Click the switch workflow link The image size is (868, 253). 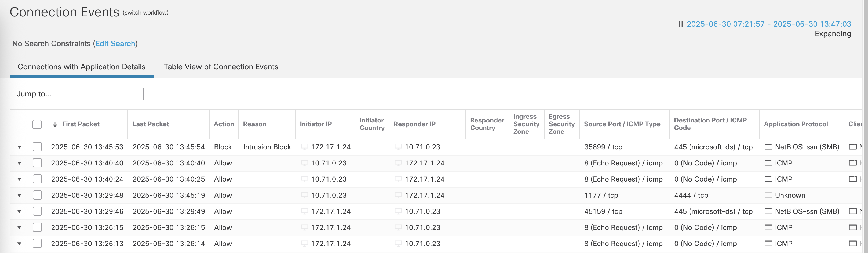pos(145,12)
